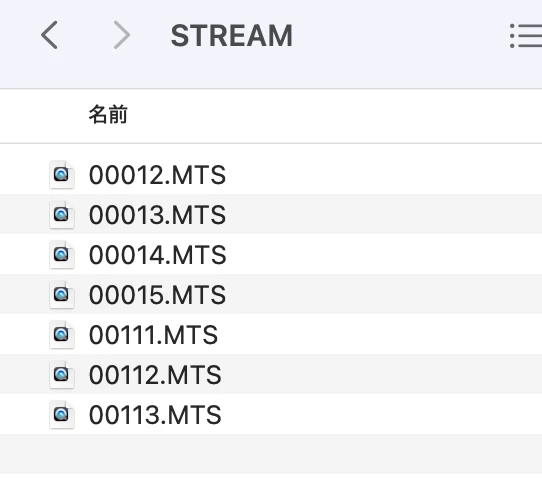Image resolution: width=542 pixels, height=494 pixels.
Task: Sort by the 名前 column header
Action: (108, 115)
